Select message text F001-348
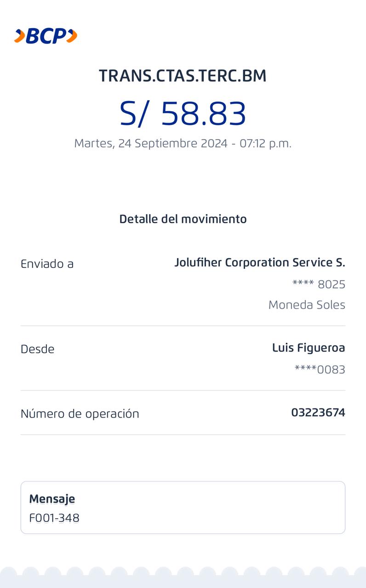Image resolution: width=366 pixels, height=588 pixels. [54, 518]
